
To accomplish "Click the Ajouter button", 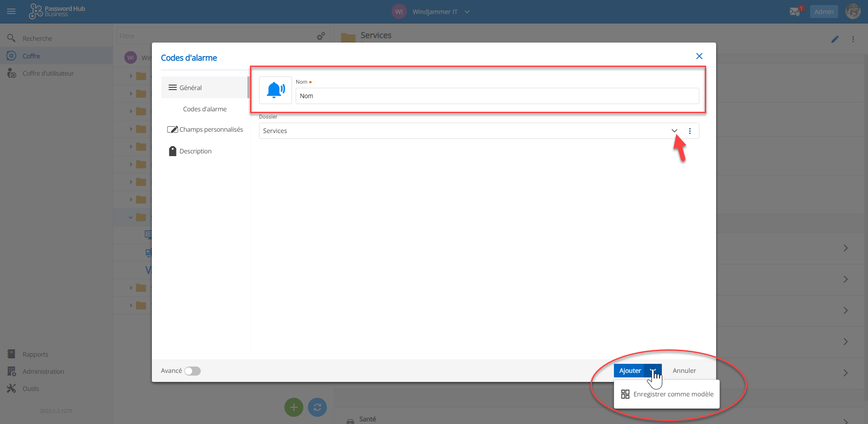I will (629, 371).
